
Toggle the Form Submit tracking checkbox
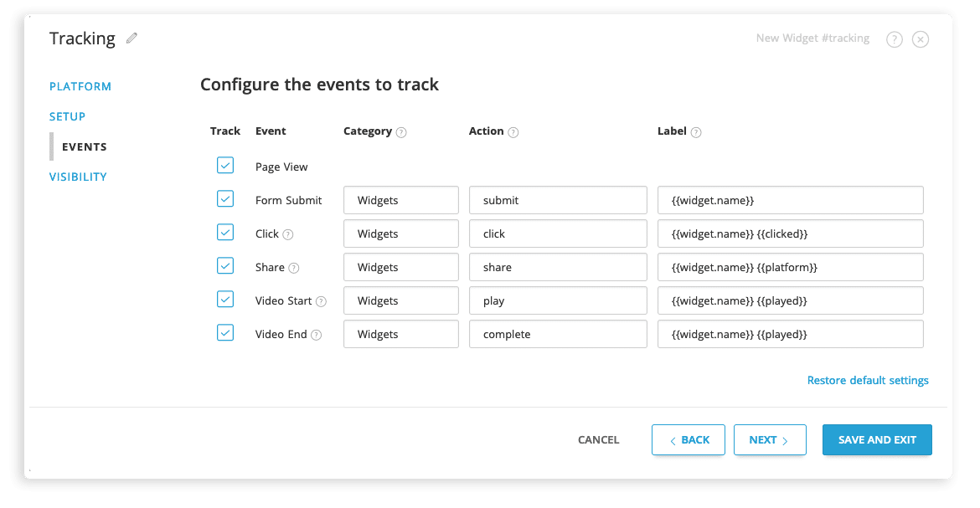coord(225,199)
